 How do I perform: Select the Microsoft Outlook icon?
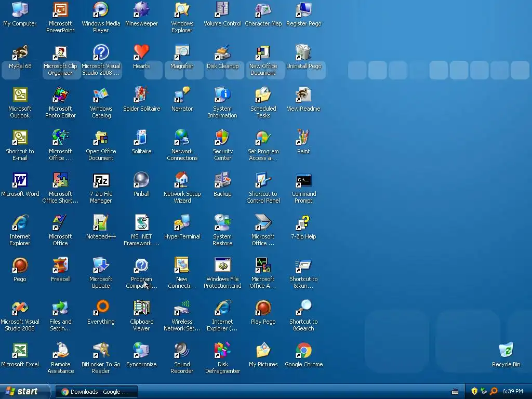(20, 95)
